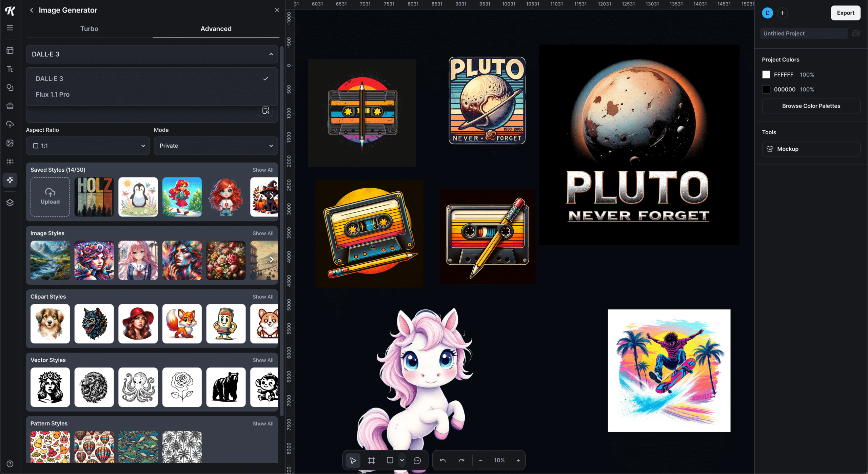Zoom in with plus button

click(x=518, y=460)
